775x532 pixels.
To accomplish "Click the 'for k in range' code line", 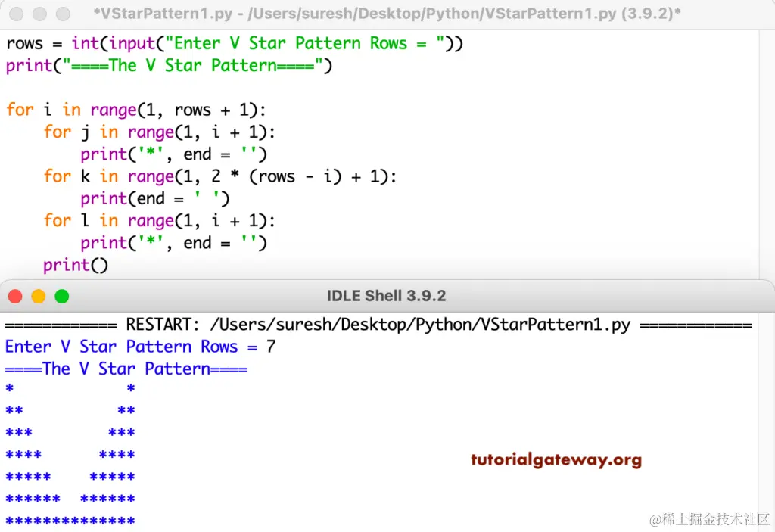I will point(220,176).
